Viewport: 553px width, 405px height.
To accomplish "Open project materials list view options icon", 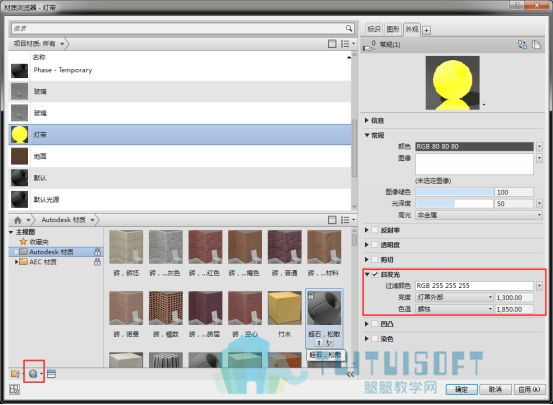I will coord(348,44).
